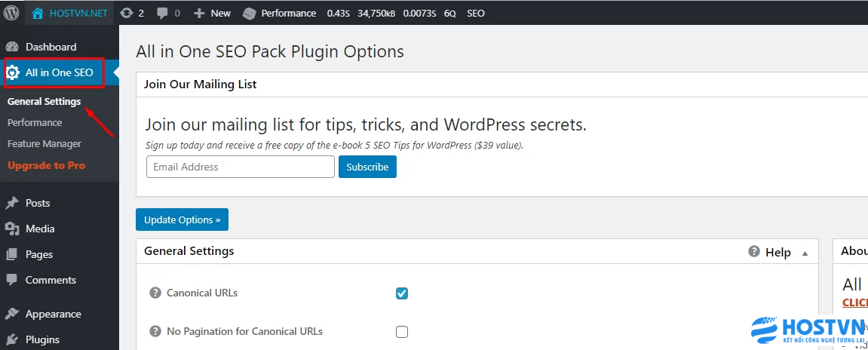Viewport: 868px width, 350px height.
Task: Enable No Pagination for Canonical URLs
Action: click(402, 332)
